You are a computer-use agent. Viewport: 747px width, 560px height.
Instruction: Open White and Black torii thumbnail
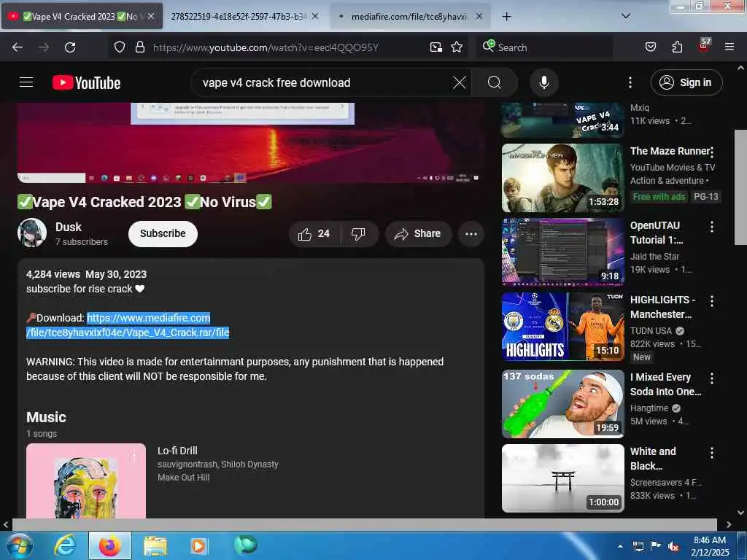click(x=562, y=478)
